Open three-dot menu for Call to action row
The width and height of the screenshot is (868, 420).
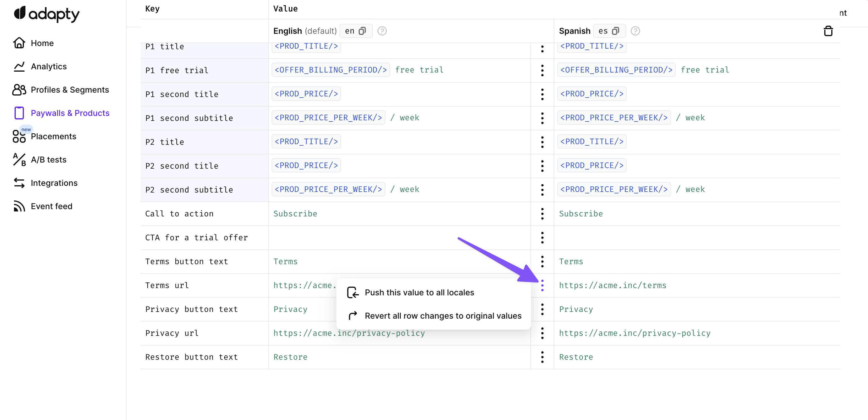point(542,214)
